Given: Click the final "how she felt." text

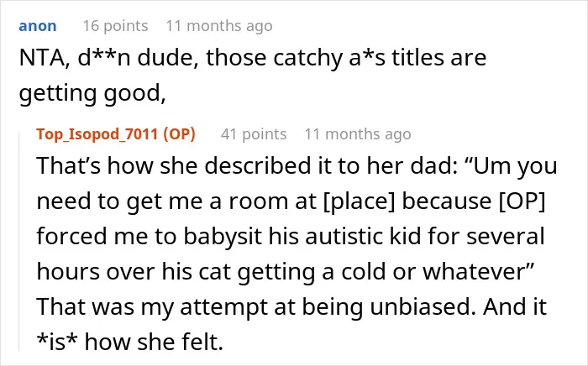Looking at the screenshot, I should pyautogui.click(x=154, y=342).
